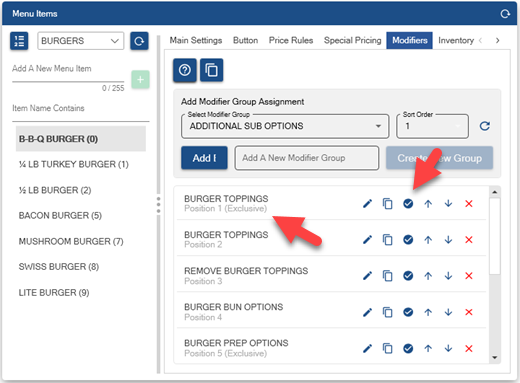Edit BURGER BUN OPTIONS pencil icon
Screen dimensions: 520x383
click(367, 312)
